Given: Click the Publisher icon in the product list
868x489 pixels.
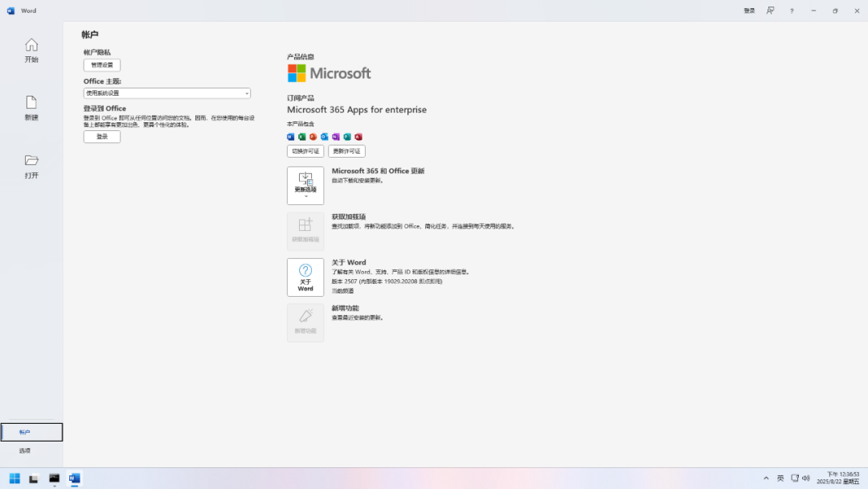Looking at the screenshot, I should 347,137.
